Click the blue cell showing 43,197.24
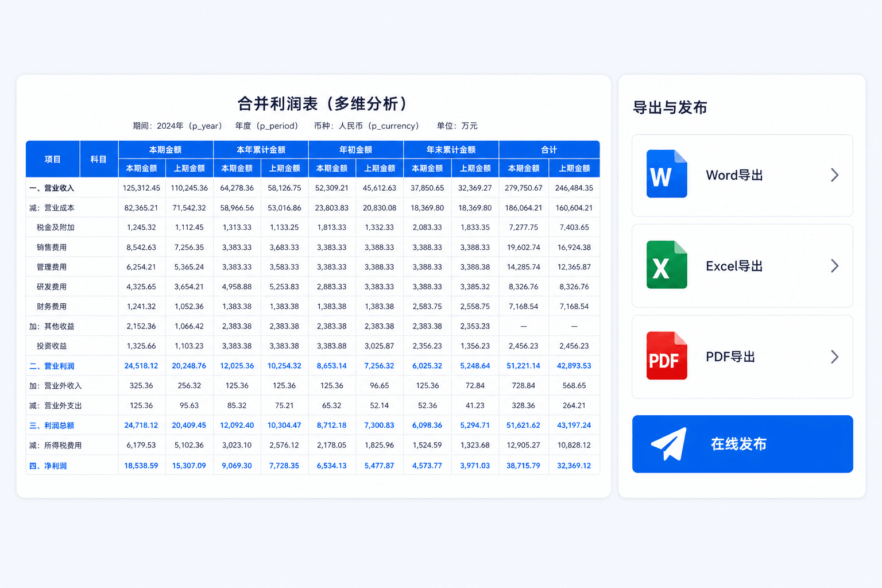 pos(574,425)
